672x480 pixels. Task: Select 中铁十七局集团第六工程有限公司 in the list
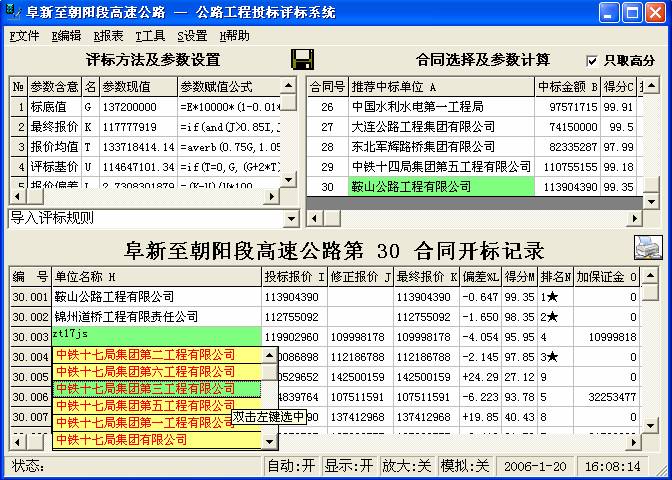(x=157, y=372)
